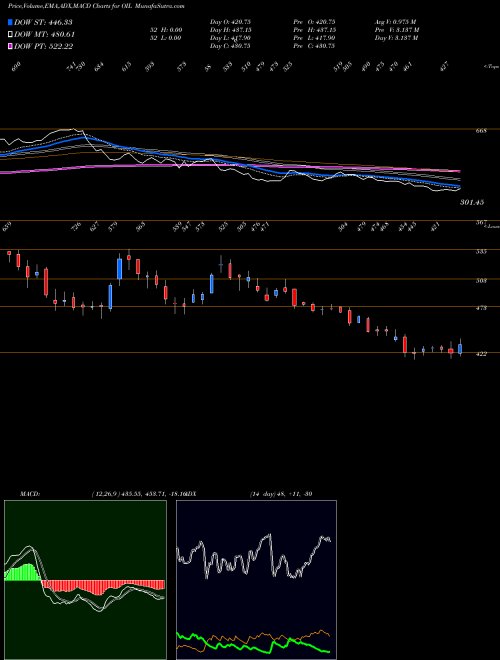Select the 'DOW ST: 446.33' label
Screen dimensions: 500x660
tap(43, 22)
